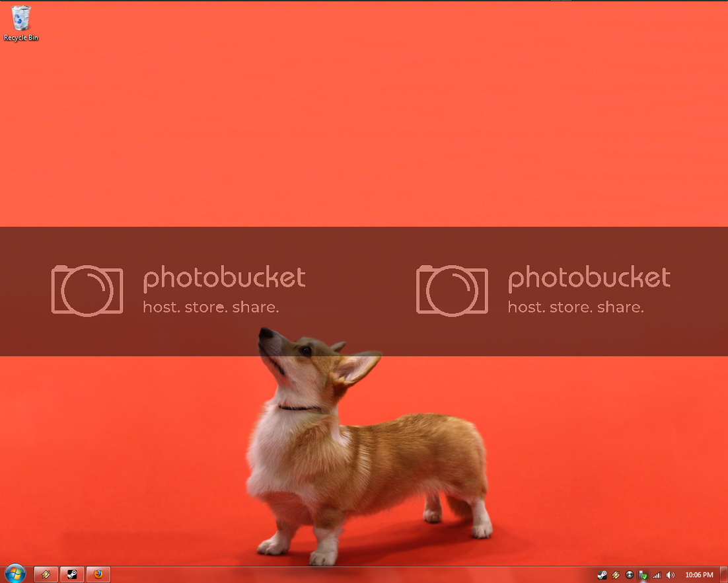The height and width of the screenshot is (583, 728).
Task: Click the round gray system tray icon
Action: [x=630, y=575]
